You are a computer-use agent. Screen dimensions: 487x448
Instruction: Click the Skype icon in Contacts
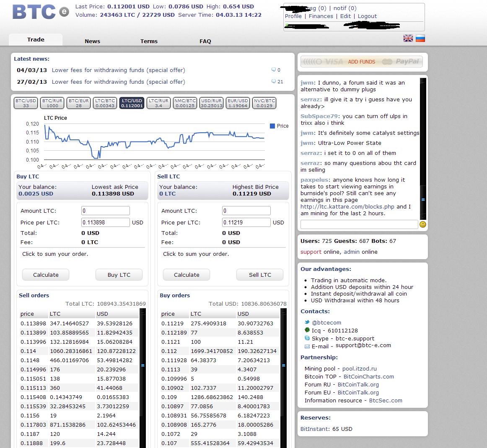[307, 338]
